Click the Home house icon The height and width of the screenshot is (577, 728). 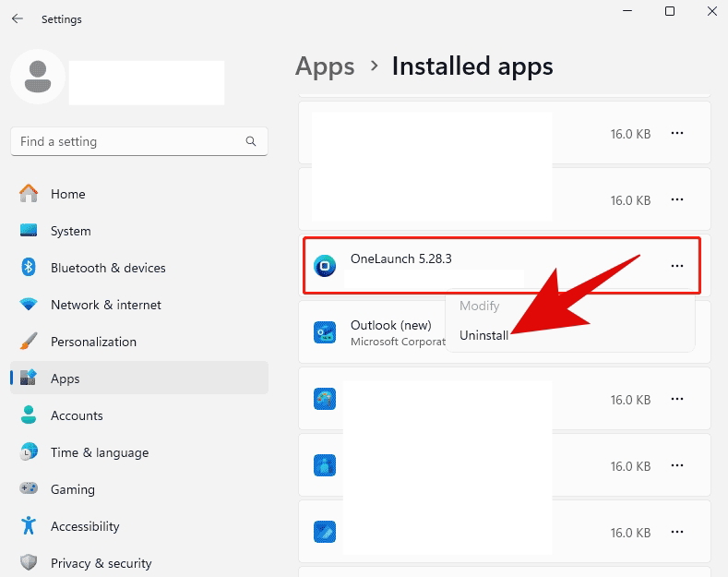click(x=29, y=193)
